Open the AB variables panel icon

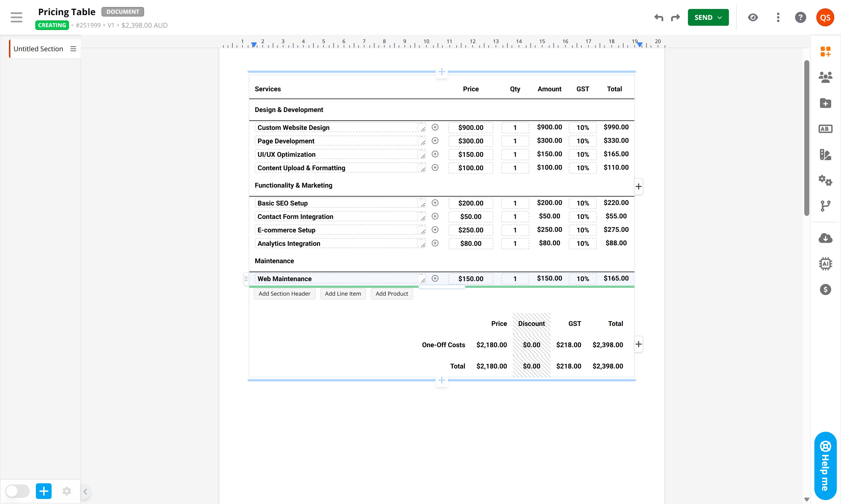click(x=825, y=129)
